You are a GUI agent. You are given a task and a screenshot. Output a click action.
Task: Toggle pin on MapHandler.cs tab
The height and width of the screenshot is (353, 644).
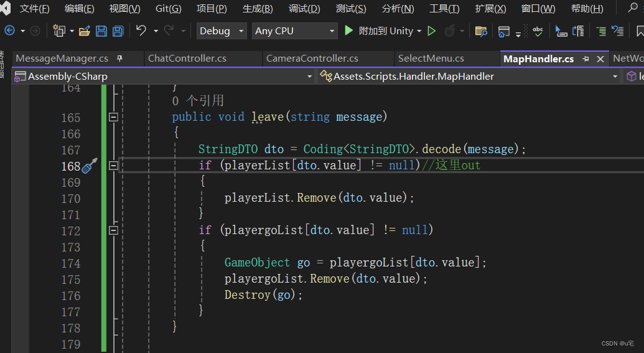click(x=586, y=59)
